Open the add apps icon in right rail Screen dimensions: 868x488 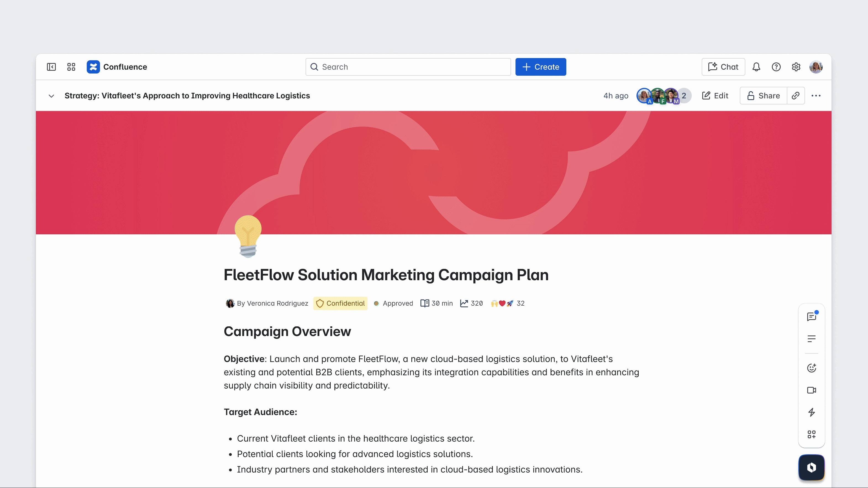811,434
